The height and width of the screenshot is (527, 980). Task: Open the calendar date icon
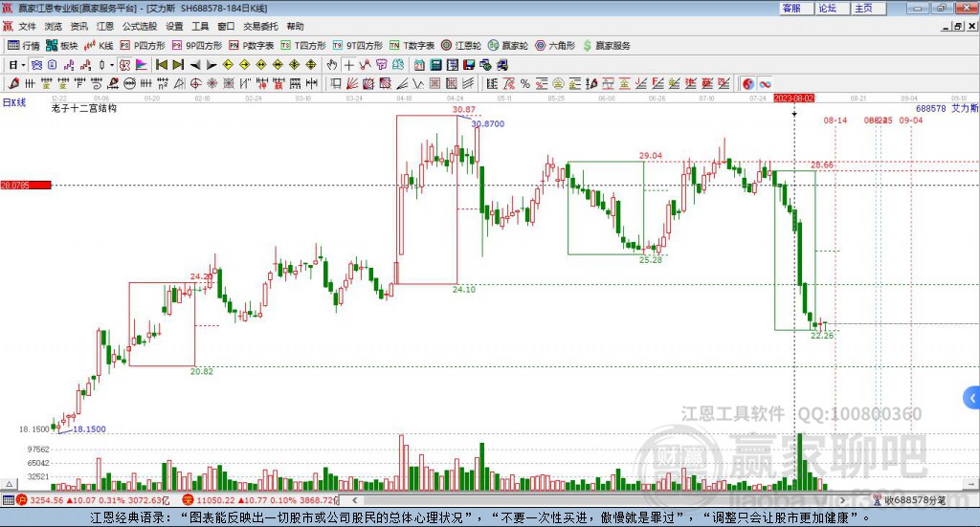[x=419, y=65]
